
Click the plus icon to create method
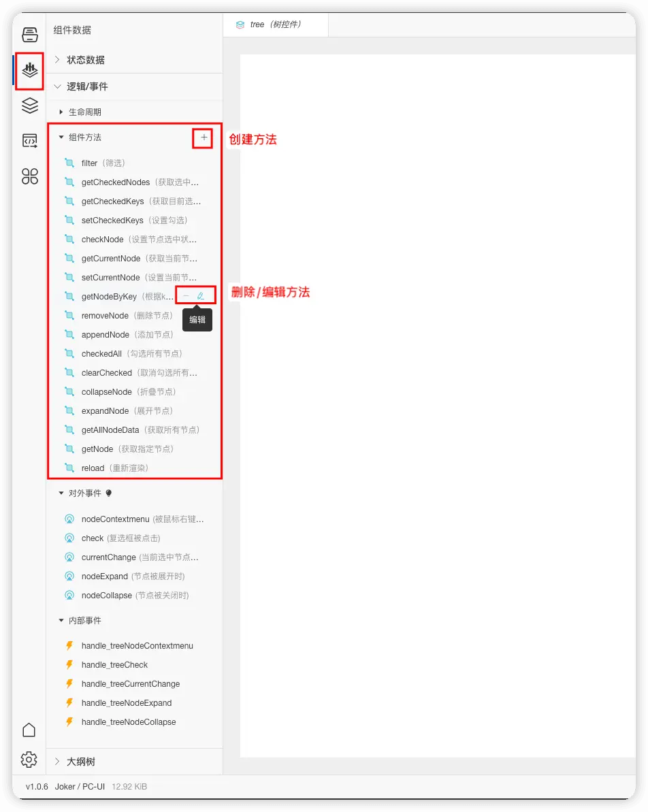(204, 137)
